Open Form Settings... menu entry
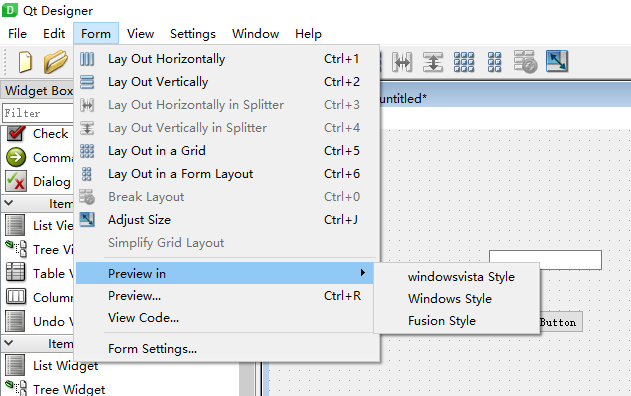This screenshot has width=631, height=396. (x=227, y=349)
